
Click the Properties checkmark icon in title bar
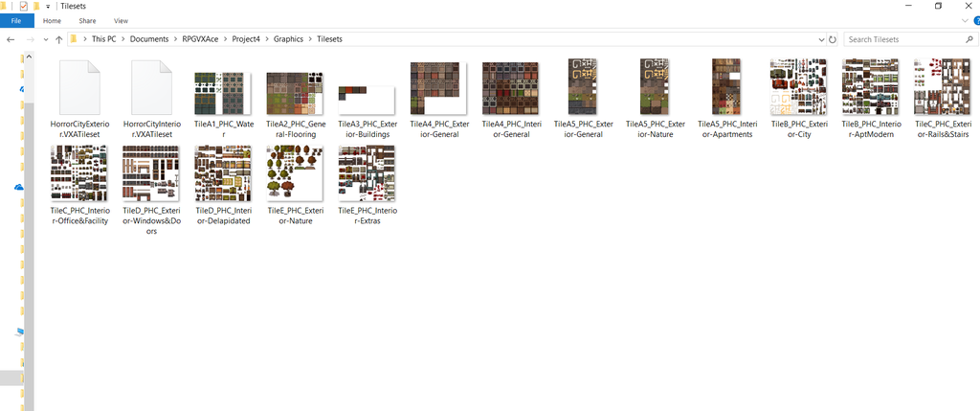(x=23, y=6)
